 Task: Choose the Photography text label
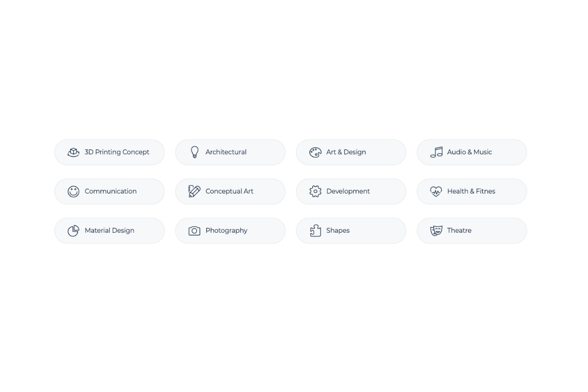click(x=226, y=231)
